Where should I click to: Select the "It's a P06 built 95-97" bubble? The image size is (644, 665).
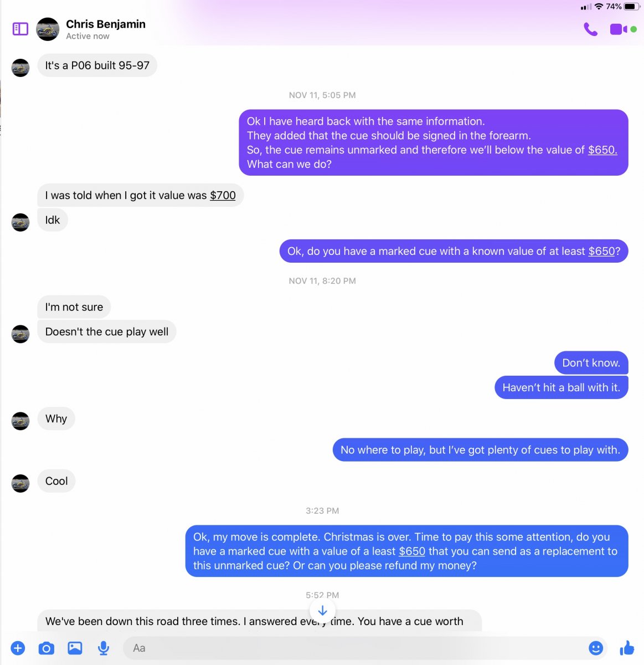click(x=97, y=65)
